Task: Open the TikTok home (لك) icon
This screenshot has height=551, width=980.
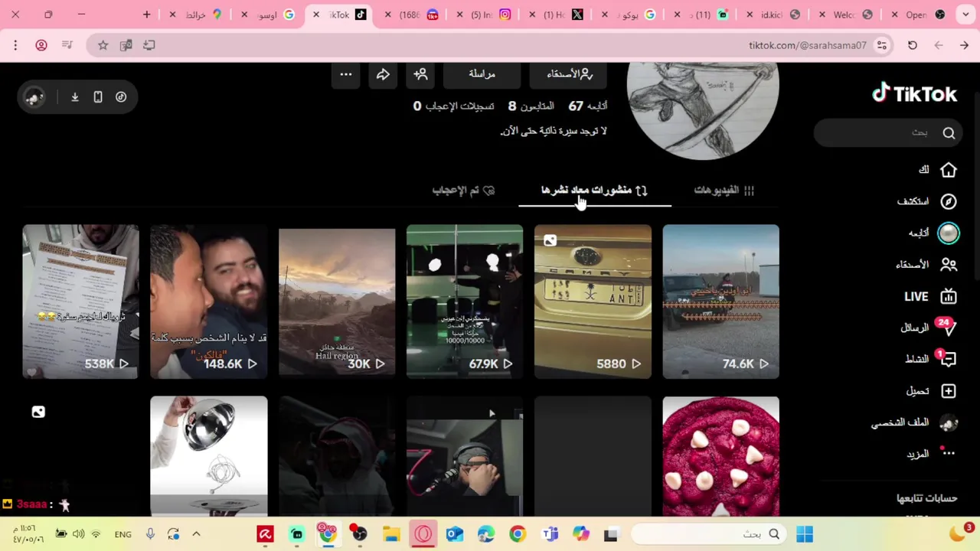Action: [949, 170]
